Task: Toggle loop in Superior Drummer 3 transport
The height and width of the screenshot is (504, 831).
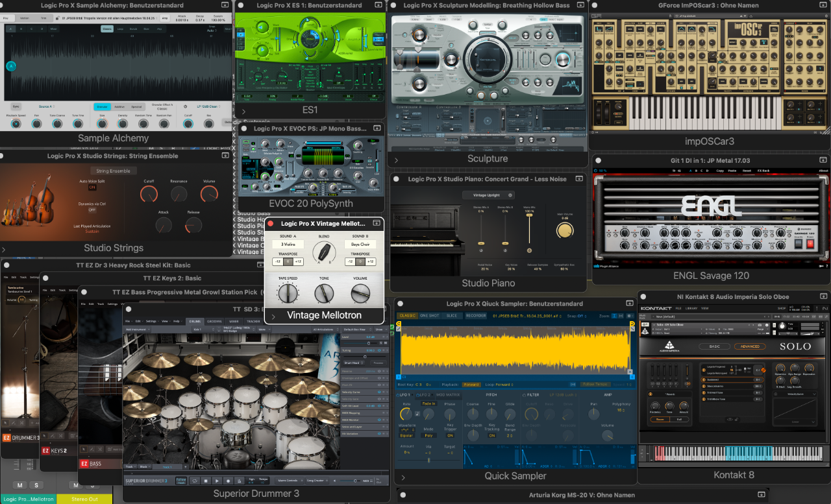Action: click(x=195, y=481)
